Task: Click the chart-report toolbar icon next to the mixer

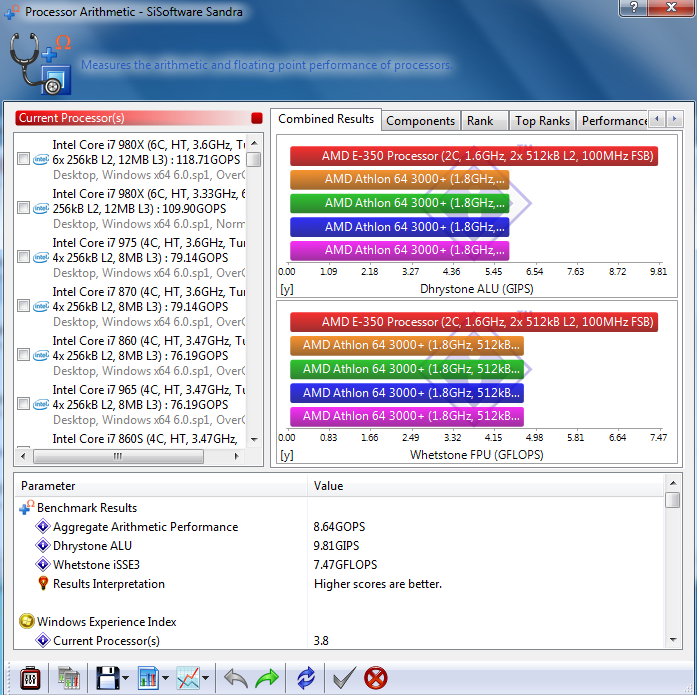Action: click(x=68, y=678)
